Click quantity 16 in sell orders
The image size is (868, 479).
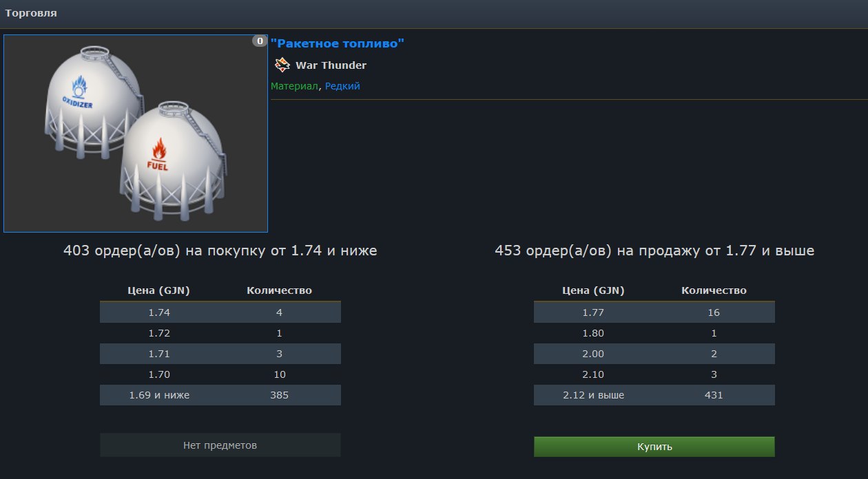(714, 312)
